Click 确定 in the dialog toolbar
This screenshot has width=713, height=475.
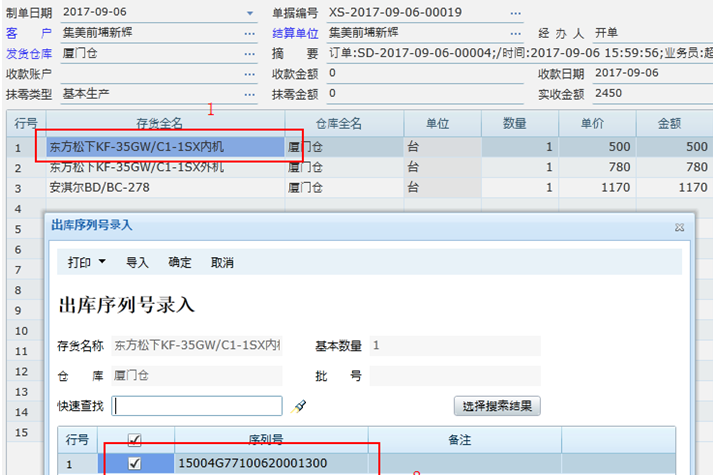(180, 262)
